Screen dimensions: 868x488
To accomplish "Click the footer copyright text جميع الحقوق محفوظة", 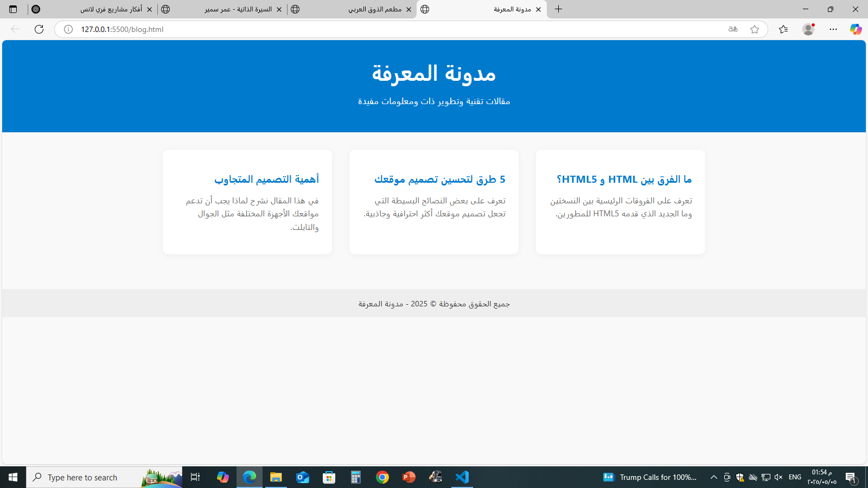I will (434, 304).
